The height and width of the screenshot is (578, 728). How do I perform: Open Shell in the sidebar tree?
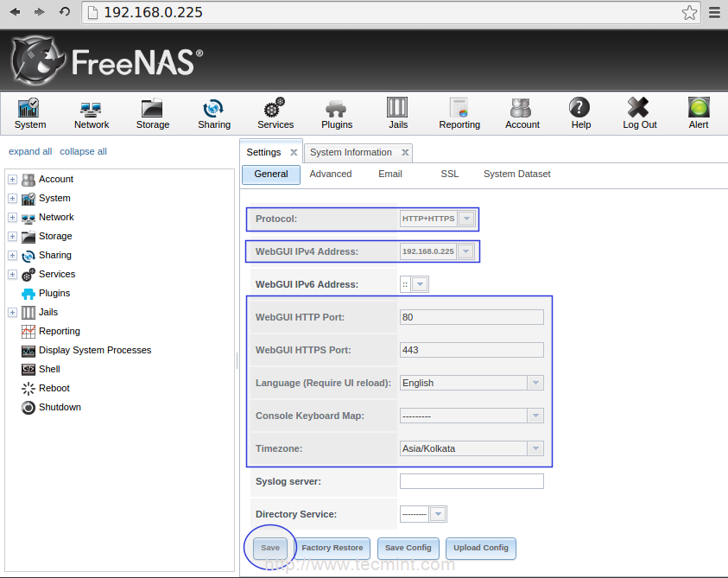[x=49, y=370]
